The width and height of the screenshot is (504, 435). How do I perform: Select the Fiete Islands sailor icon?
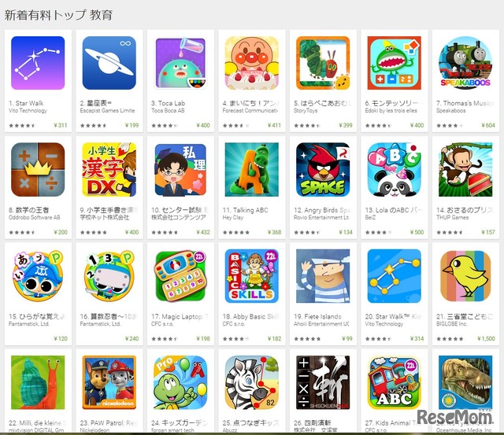coord(323,276)
